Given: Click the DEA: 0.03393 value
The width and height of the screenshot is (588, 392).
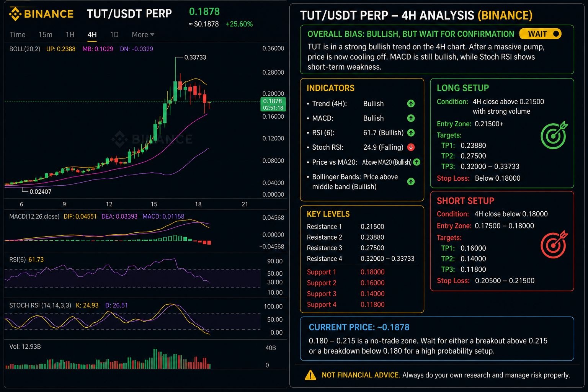Looking at the screenshot, I should [x=119, y=217].
